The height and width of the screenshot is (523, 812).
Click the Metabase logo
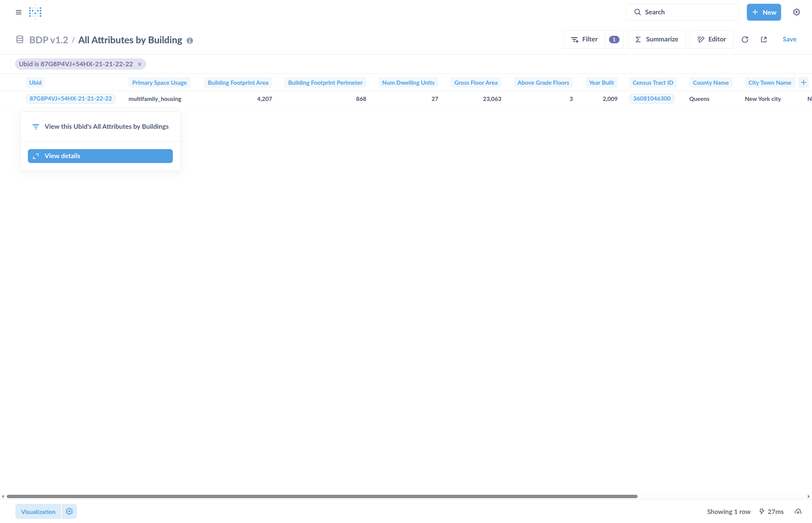tap(35, 12)
